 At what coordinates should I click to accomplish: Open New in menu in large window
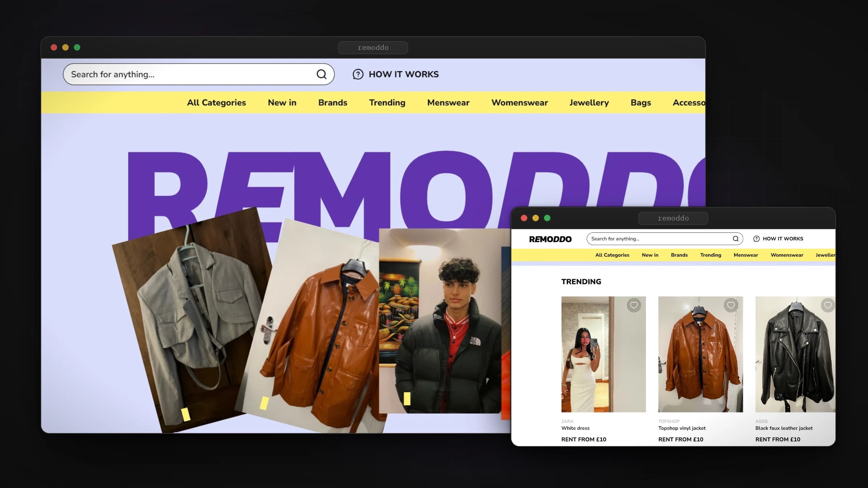282,103
